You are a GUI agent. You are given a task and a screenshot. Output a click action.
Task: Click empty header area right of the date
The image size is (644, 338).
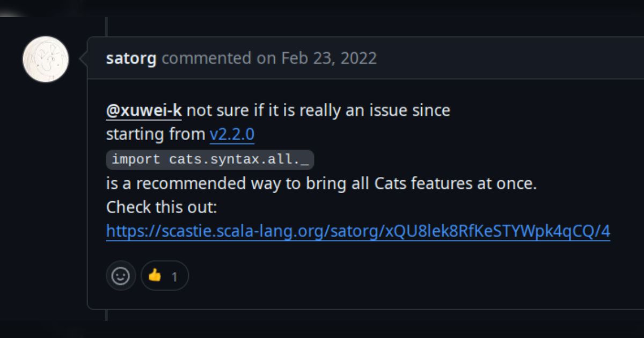(510, 58)
